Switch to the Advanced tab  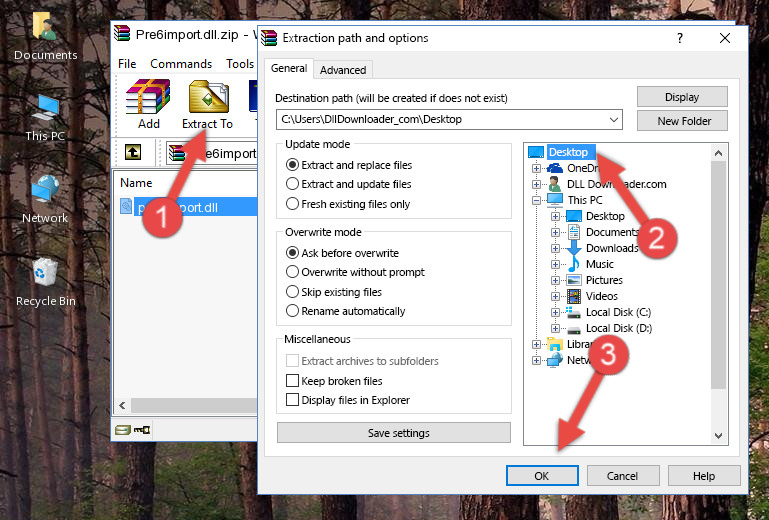pos(343,70)
